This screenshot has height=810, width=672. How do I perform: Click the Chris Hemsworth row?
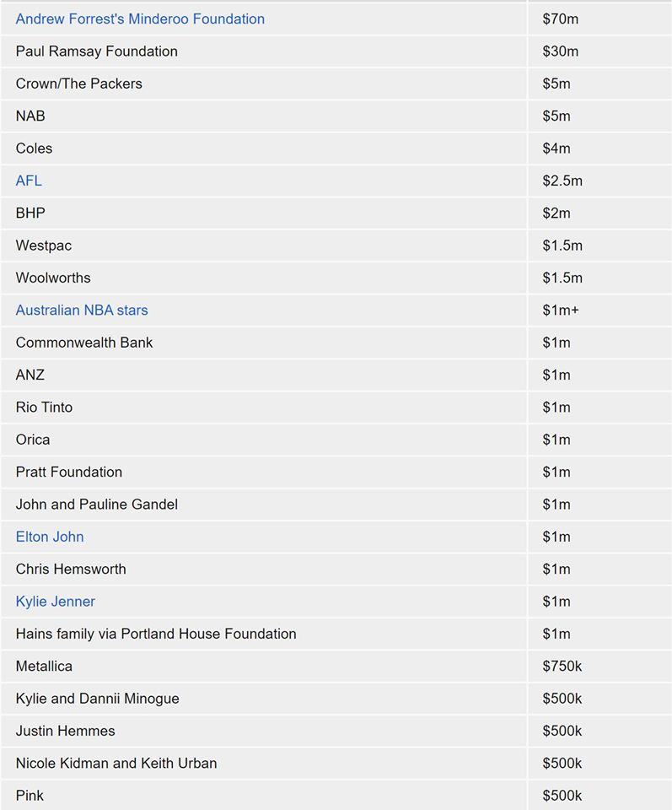click(x=71, y=569)
